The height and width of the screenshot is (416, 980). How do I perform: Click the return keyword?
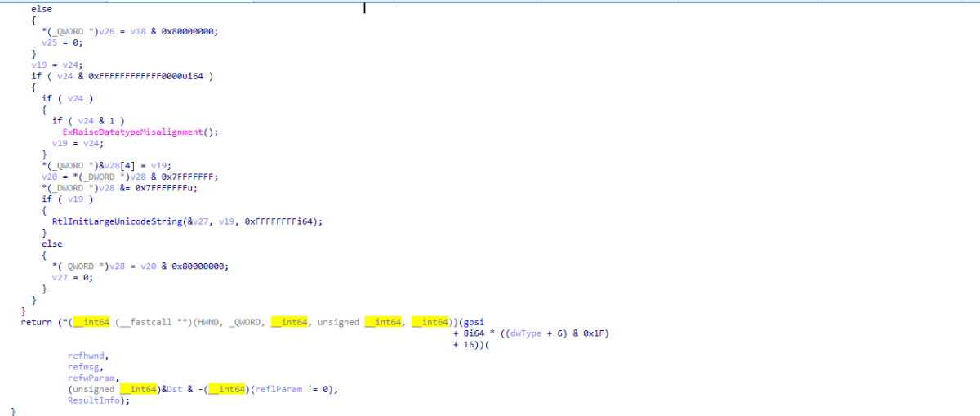tap(36, 322)
